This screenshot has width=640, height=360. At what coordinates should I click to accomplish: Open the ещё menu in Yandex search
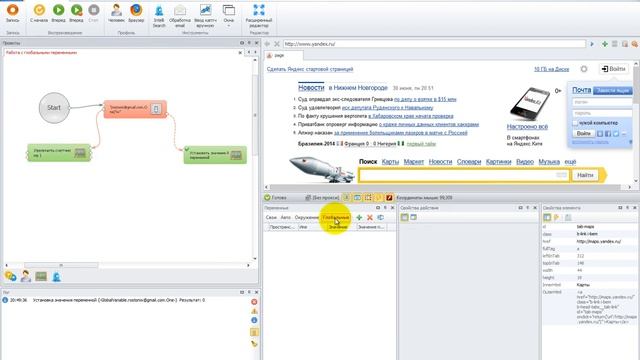[x=570, y=162]
